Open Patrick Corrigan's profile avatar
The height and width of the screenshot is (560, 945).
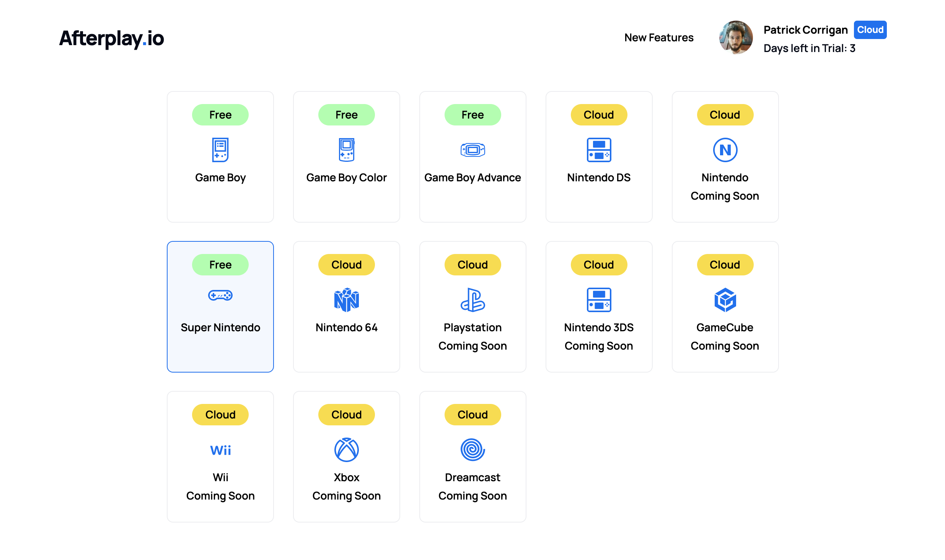[x=736, y=37]
